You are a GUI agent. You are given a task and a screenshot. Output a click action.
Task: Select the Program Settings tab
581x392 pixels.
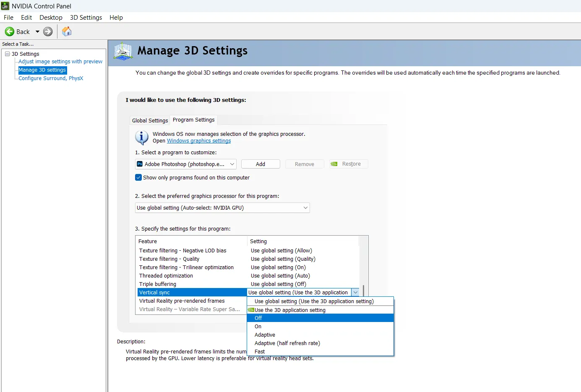[194, 120]
